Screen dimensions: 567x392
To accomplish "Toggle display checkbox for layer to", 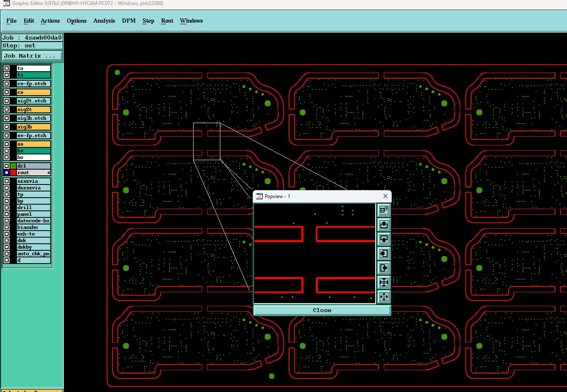I will [7, 68].
